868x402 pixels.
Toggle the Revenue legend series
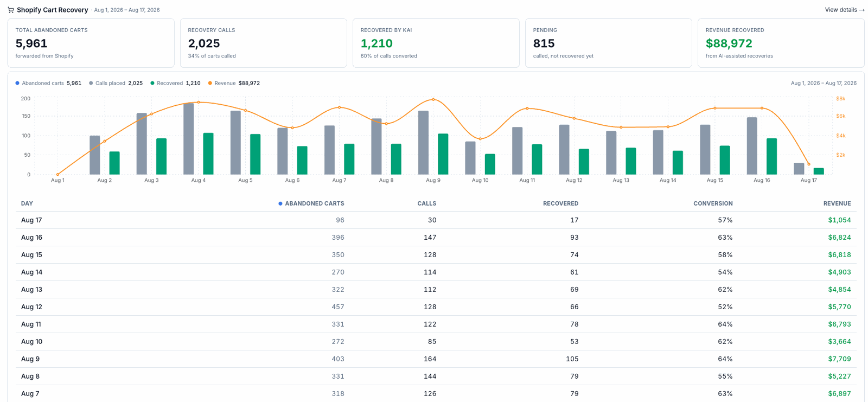234,83
